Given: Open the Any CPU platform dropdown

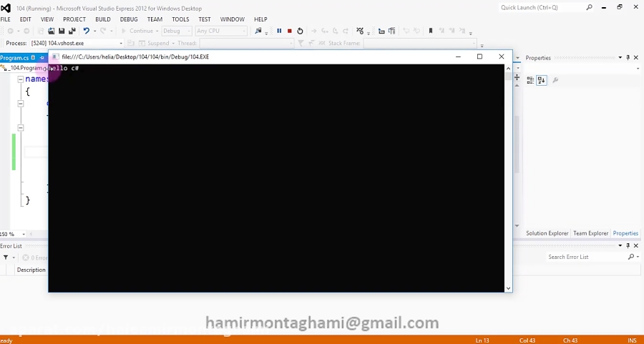Looking at the screenshot, I should point(221,31).
